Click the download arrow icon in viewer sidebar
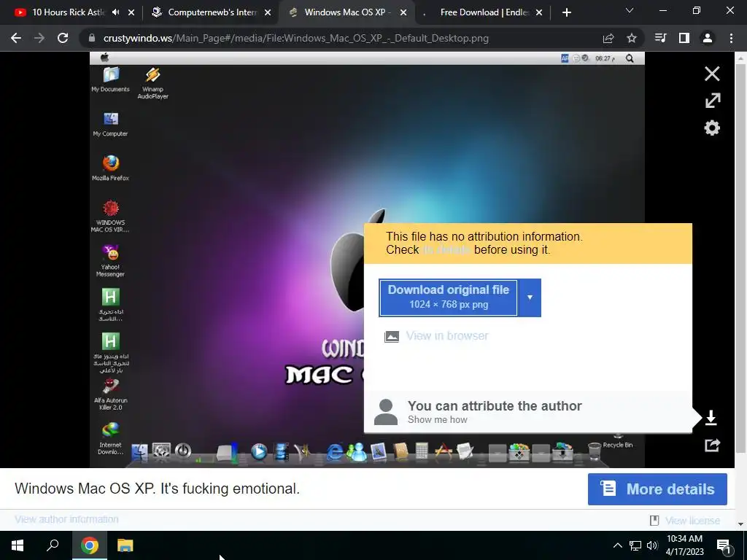 [711, 418]
